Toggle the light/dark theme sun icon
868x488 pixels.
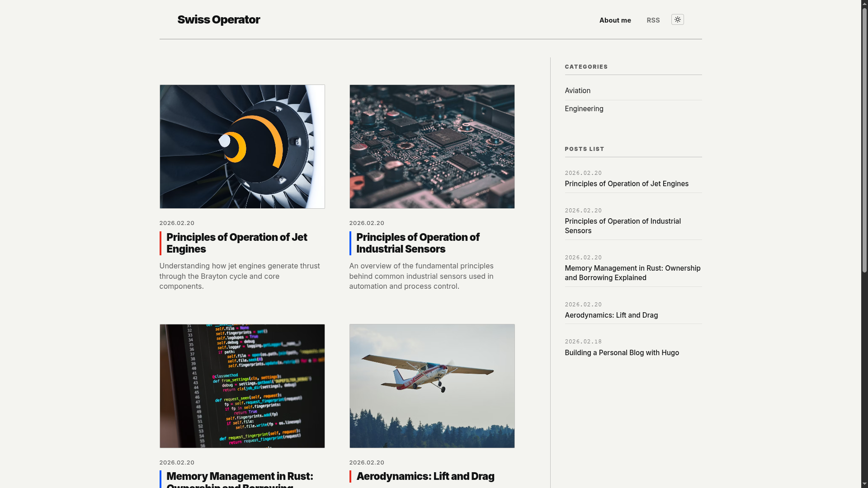click(677, 19)
